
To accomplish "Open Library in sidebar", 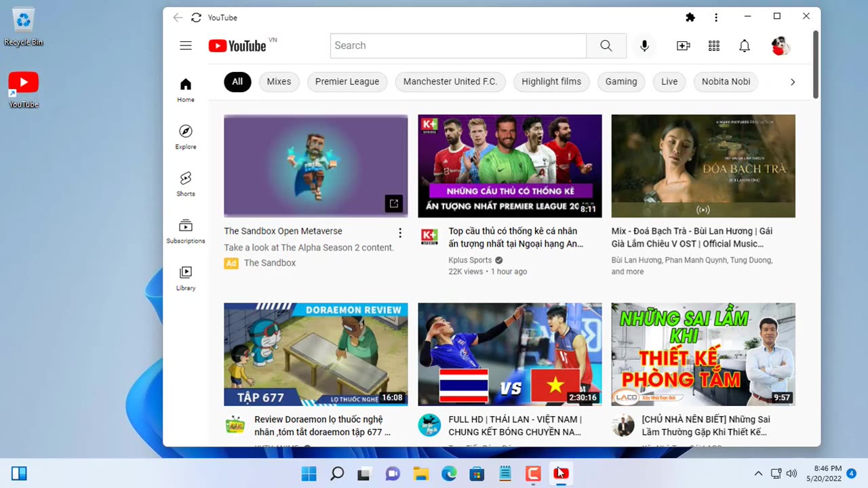I will (186, 278).
